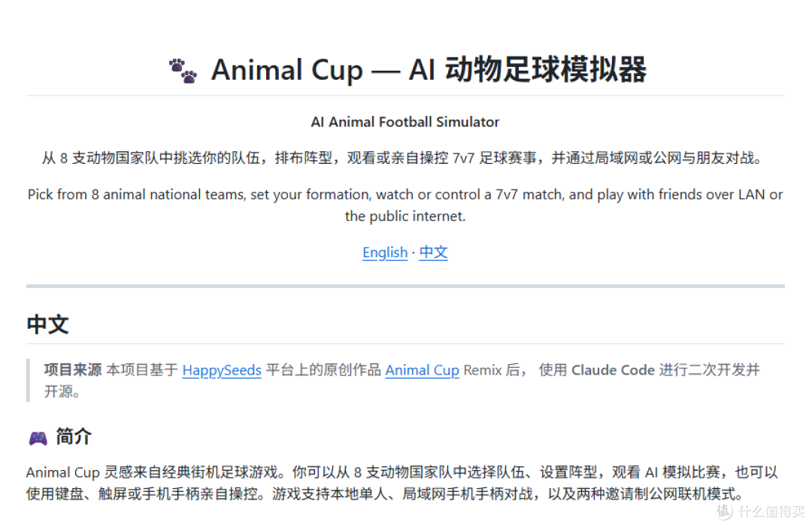This screenshot has height=528, width=812.
Task: Click the main title Animal Cup — AI 动物足球模拟器
Action: (429, 70)
